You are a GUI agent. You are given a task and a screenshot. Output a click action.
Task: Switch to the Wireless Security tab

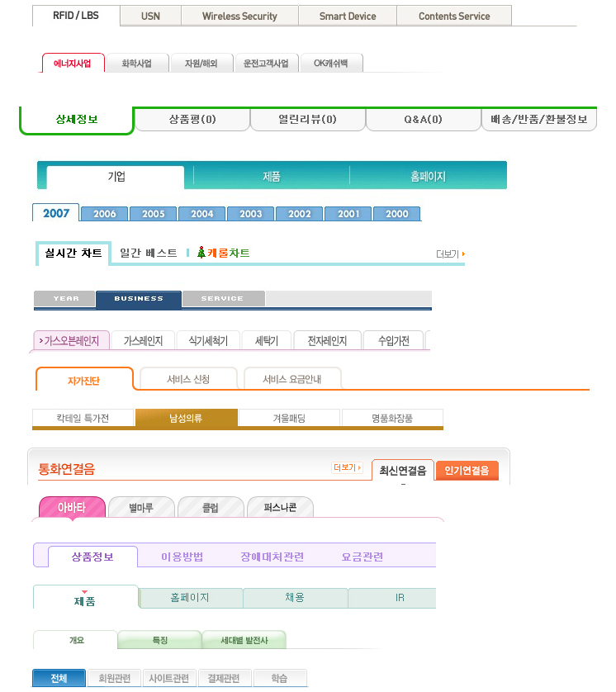coord(239,16)
